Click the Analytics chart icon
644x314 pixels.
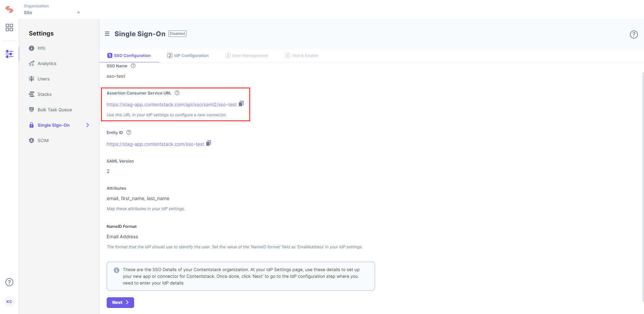(x=32, y=64)
